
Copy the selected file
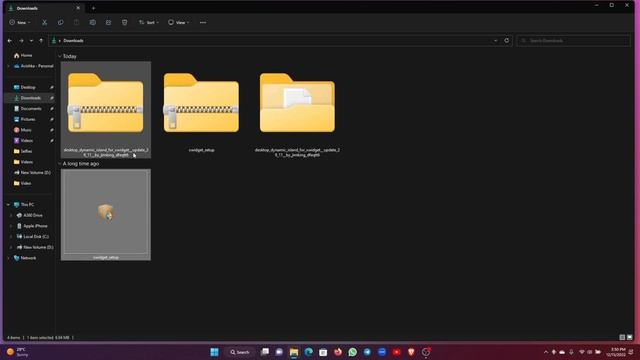click(60, 22)
